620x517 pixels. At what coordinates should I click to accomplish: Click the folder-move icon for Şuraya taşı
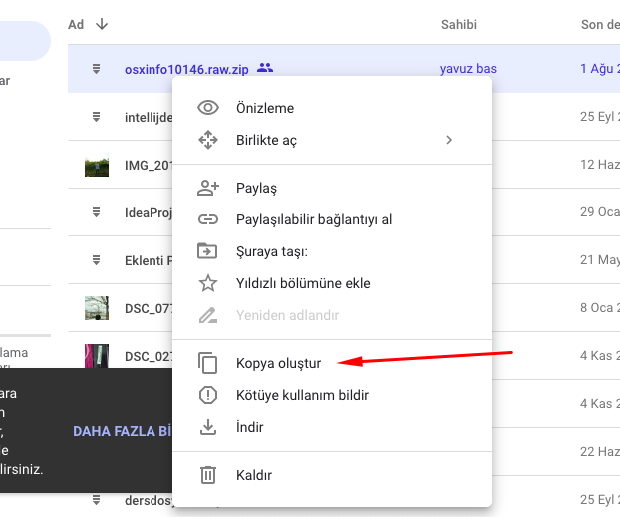pos(208,251)
